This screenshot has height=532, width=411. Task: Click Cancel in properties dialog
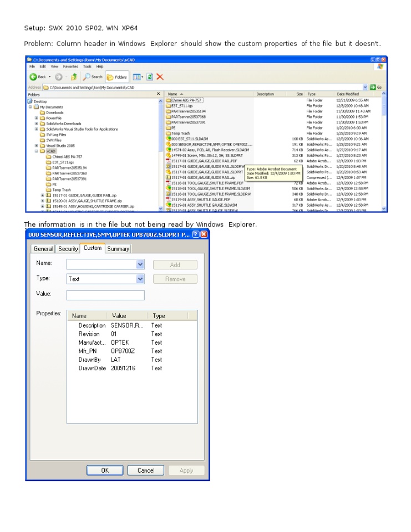coord(146,470)
